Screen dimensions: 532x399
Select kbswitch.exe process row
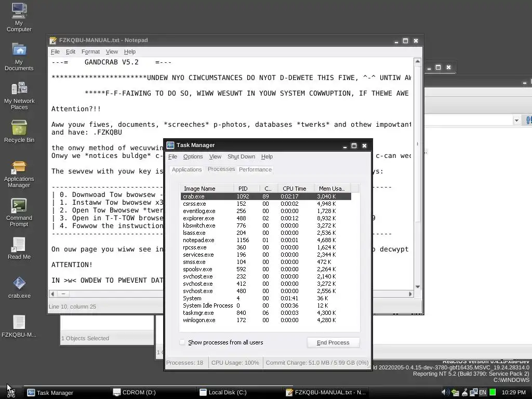click(266, 225)
